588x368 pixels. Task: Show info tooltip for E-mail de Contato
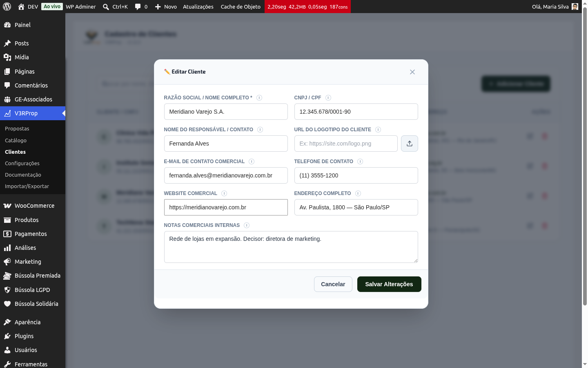coord(252,162)
